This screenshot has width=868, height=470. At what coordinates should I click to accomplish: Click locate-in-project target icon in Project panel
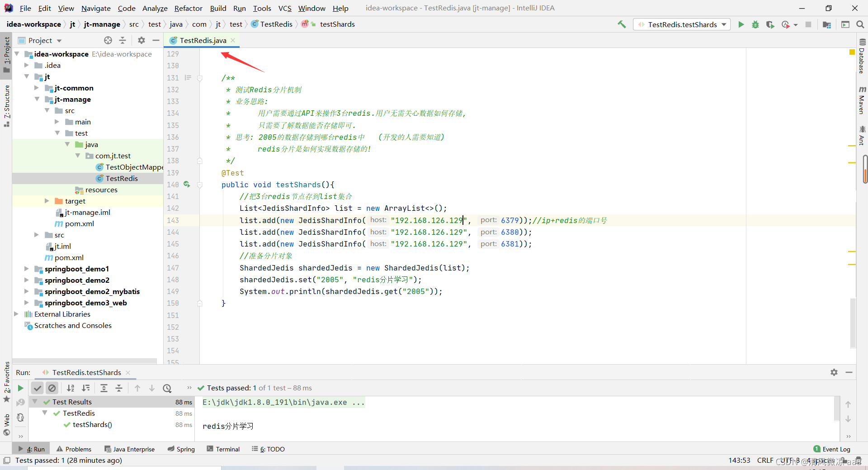pyautogui.click(x=108, y=40)
